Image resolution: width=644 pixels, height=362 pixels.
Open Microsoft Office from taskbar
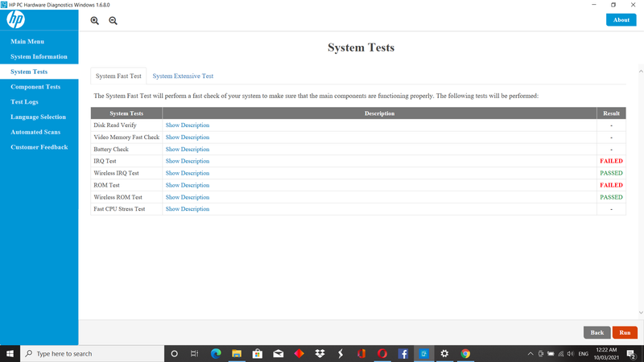[x=361, y=353]
